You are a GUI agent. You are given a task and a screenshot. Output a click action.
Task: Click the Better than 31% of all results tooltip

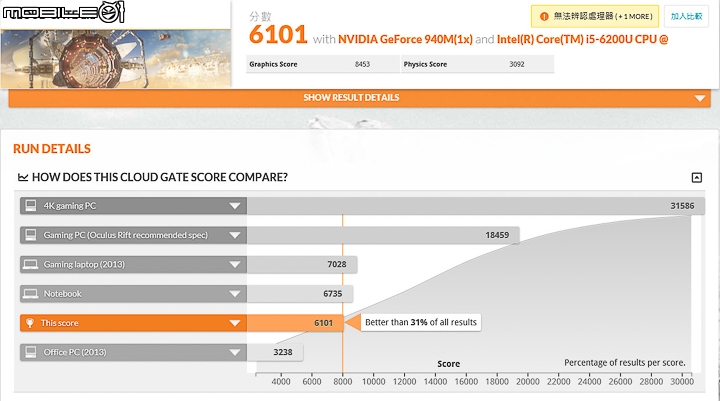click(x=421, y=322)
